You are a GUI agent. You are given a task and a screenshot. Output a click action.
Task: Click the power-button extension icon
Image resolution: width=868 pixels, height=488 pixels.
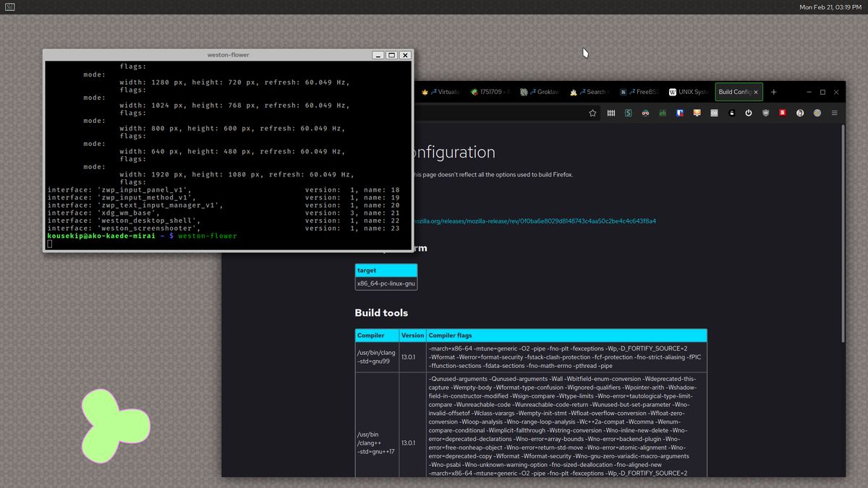point(748,113)
